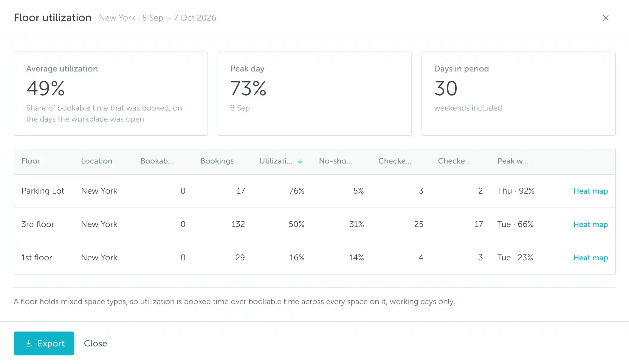Open Heat map for Parking Lot

591,191
